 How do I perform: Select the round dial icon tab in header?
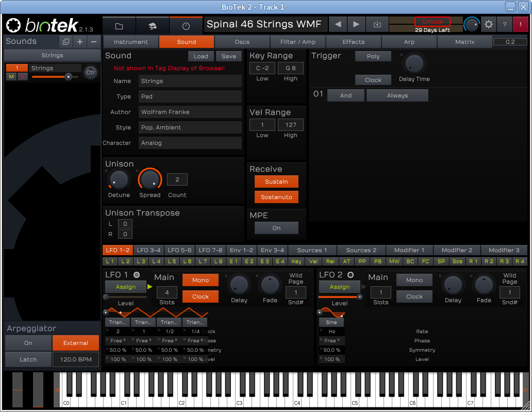[x=186, y=25]
